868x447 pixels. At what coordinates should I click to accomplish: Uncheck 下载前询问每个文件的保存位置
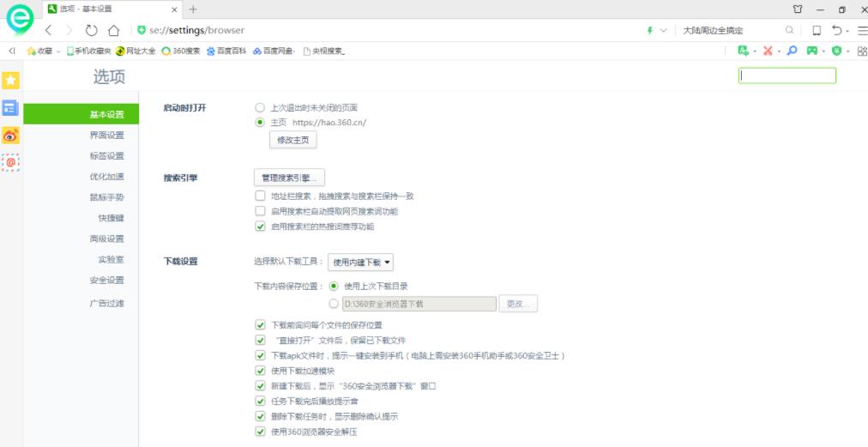[x=260, y=325]
